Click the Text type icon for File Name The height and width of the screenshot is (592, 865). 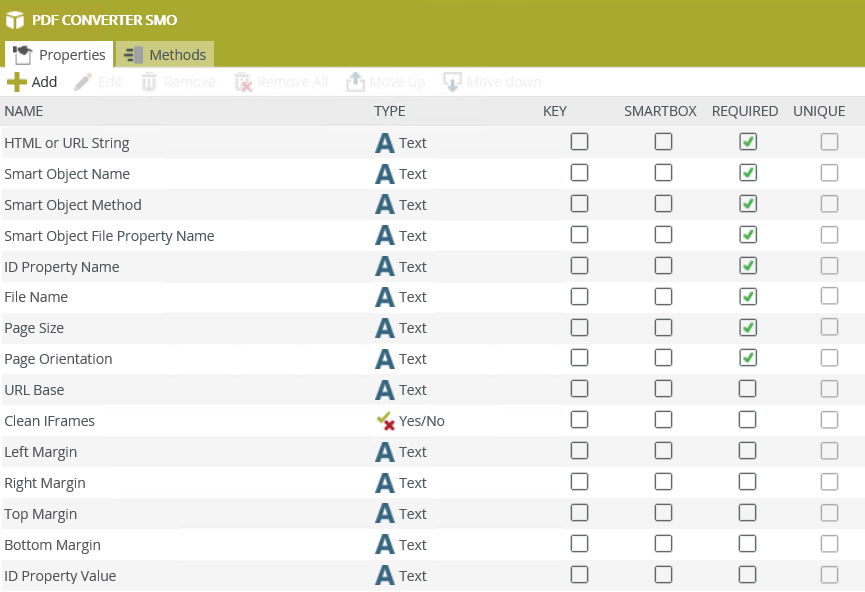point(385,297)
